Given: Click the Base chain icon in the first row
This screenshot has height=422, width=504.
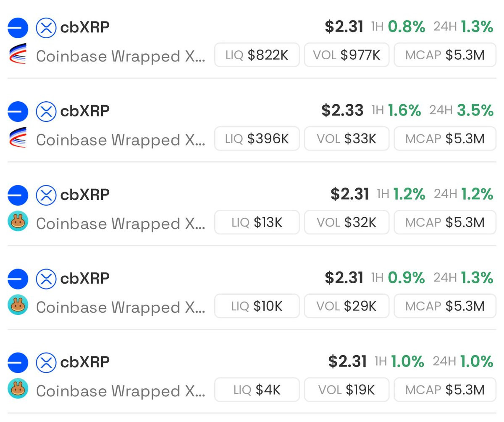Looking at the screenshot, I should [18, 28].
